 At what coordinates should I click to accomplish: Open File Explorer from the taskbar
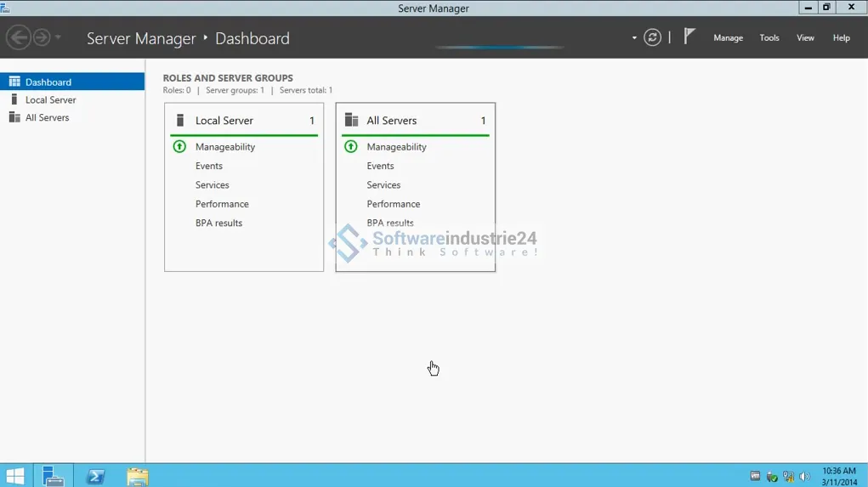137,476
